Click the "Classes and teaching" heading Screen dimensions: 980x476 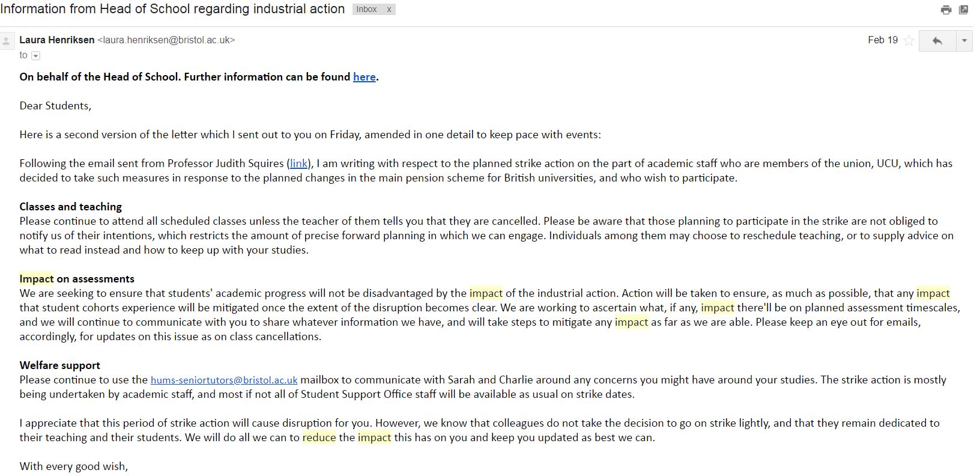click(x=71, y=207)
